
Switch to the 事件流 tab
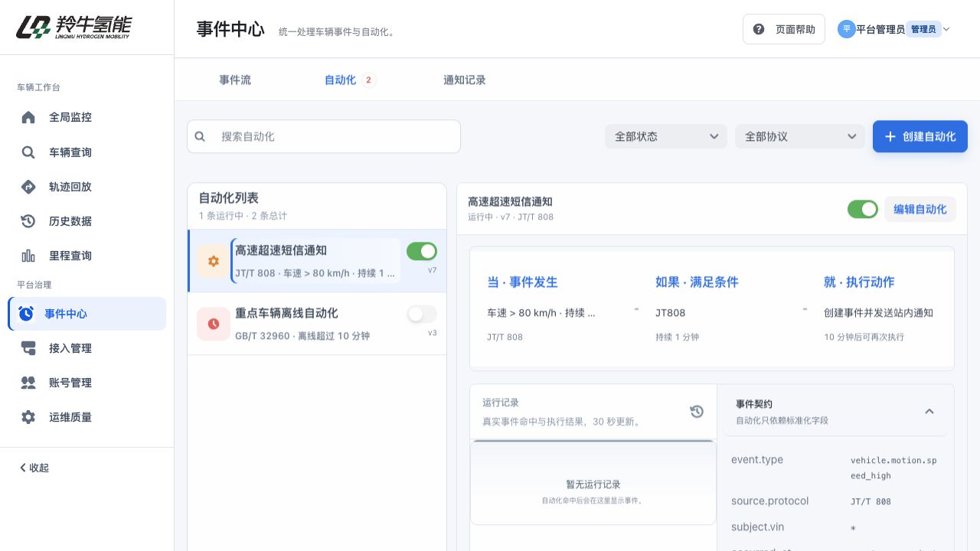(x=235, y=80)
